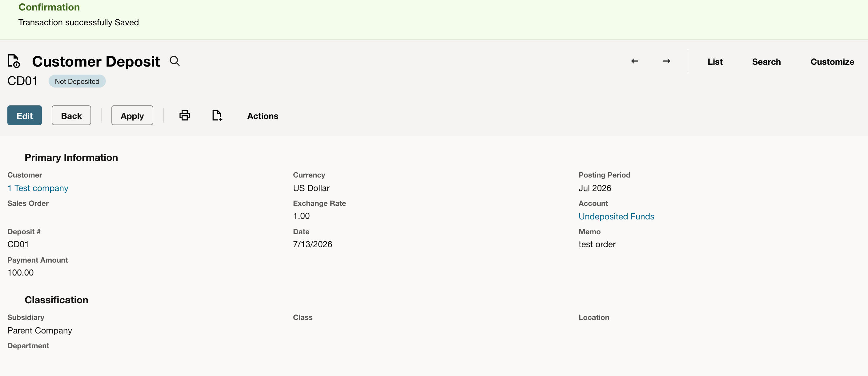Select the Payment Amount value 100.00
Image resolution: width=868 pixels, height=376 pixels.
click(x=21, y=272)
